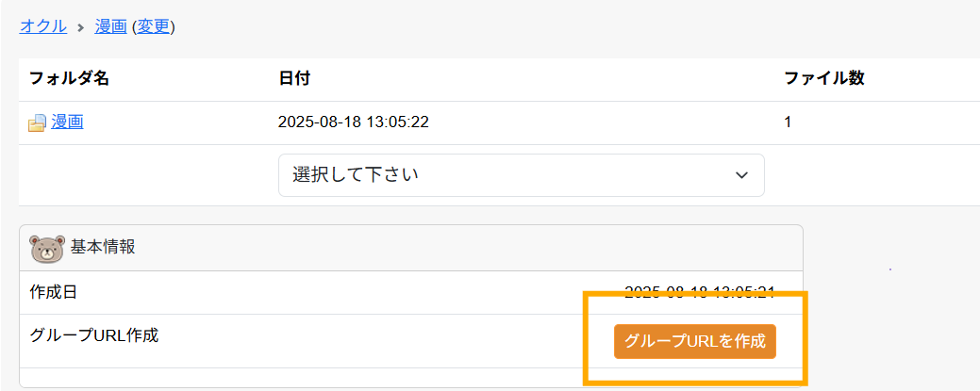The width and height of the screenshot is (980, 391).
Task: Click the empty bottom row of 基本情報 panel
Action: tap(411, 378)
